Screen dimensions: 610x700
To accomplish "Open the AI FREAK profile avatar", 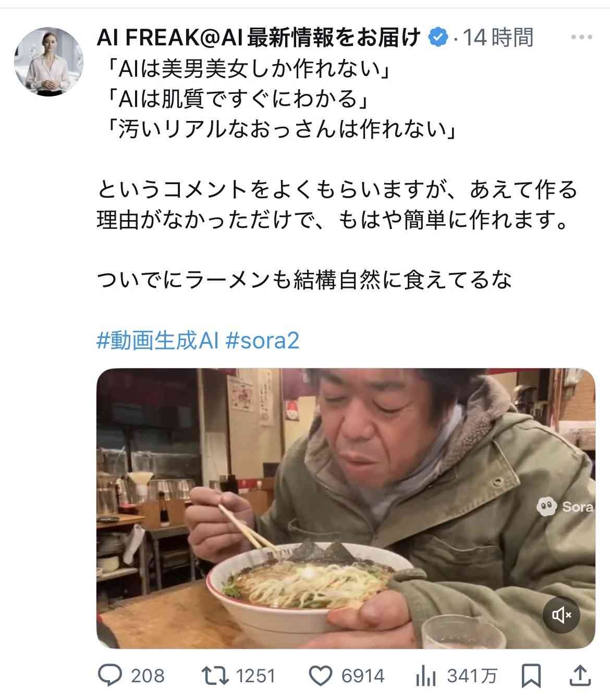I will pyautogui.click(x=48, y=61).
